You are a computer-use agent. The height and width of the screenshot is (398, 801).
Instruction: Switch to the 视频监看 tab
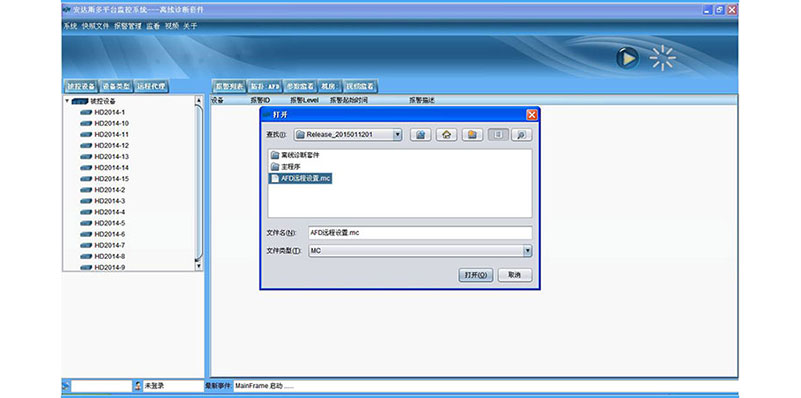pos(360,86)
